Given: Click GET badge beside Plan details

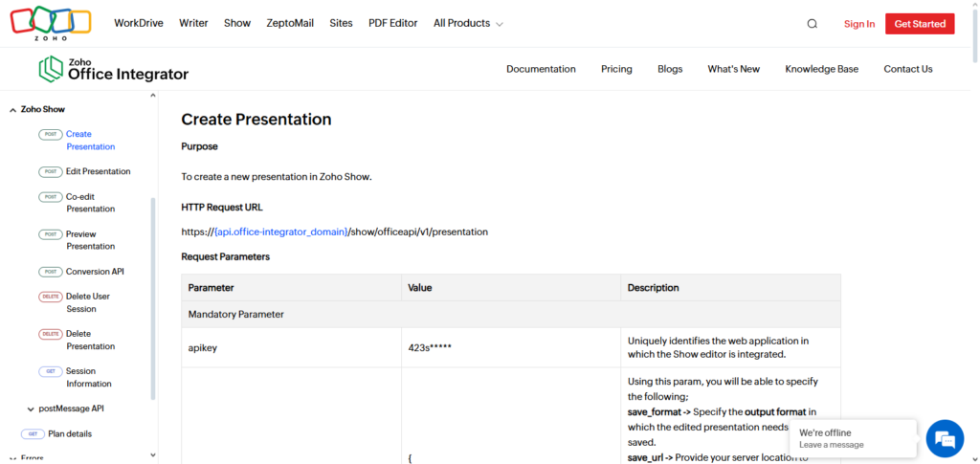Looking at the screenshot, I should (33, 434).
